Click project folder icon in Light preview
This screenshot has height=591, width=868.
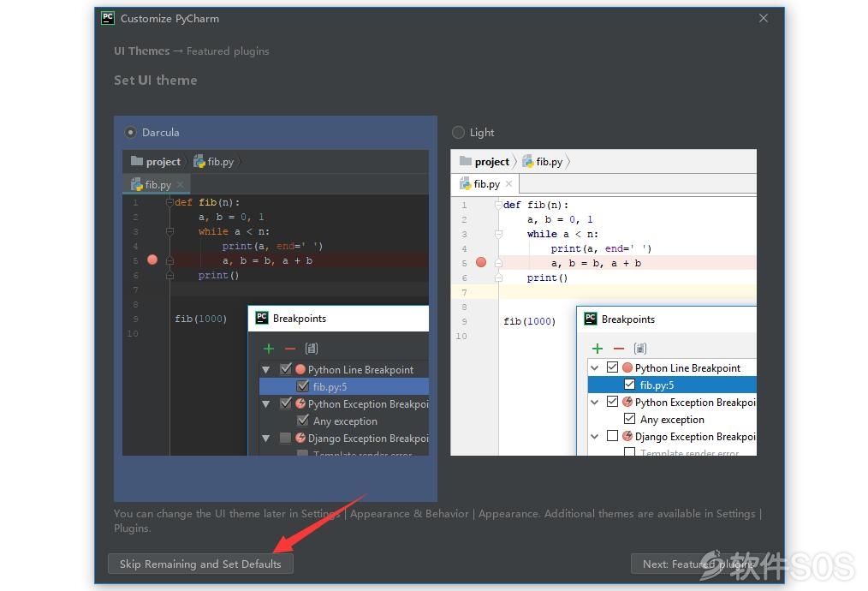coord(466,161)
